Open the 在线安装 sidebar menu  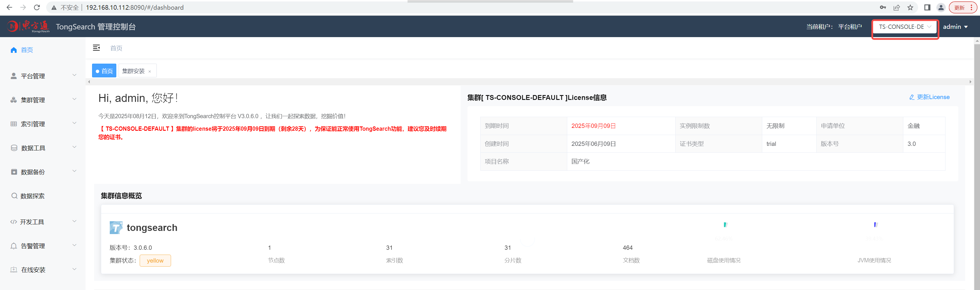click(x=42, y=270)
